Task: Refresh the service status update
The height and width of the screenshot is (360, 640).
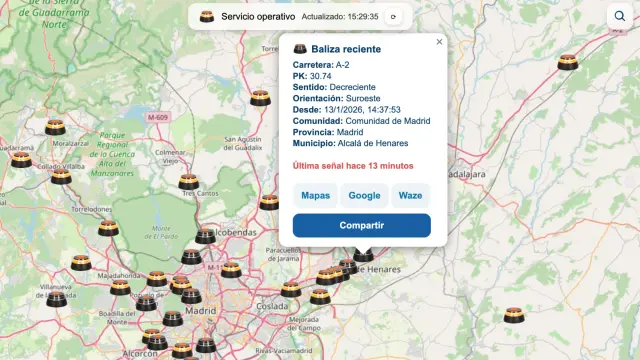Action: (393, 17)
